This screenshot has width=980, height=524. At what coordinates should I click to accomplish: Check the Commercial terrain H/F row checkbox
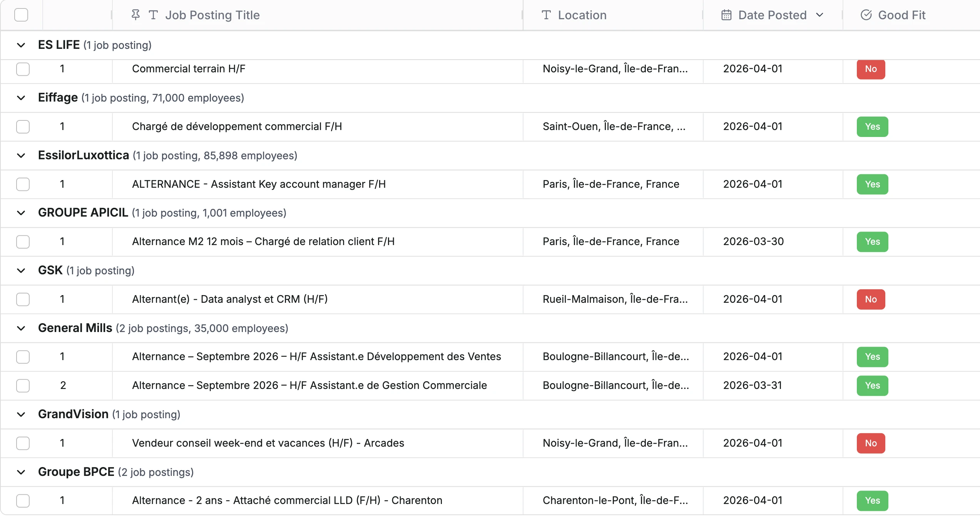(23, 69)
